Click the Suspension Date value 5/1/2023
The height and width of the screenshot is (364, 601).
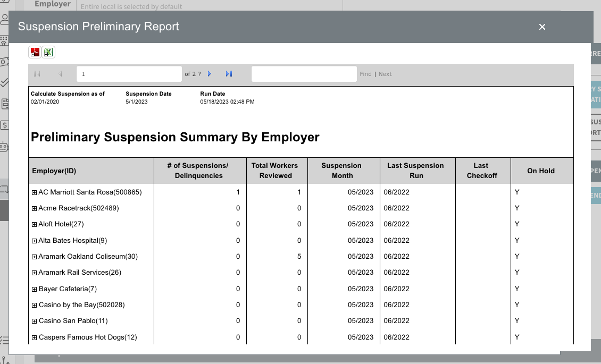(x=137, y=102)
